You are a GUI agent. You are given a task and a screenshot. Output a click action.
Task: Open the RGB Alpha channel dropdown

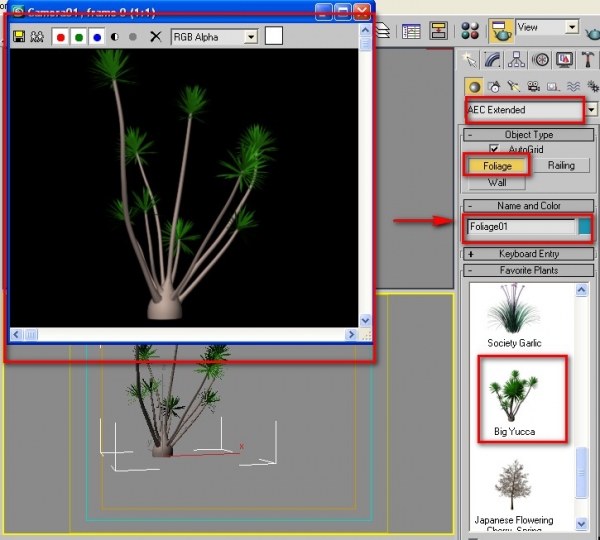[x=214, y=37]
